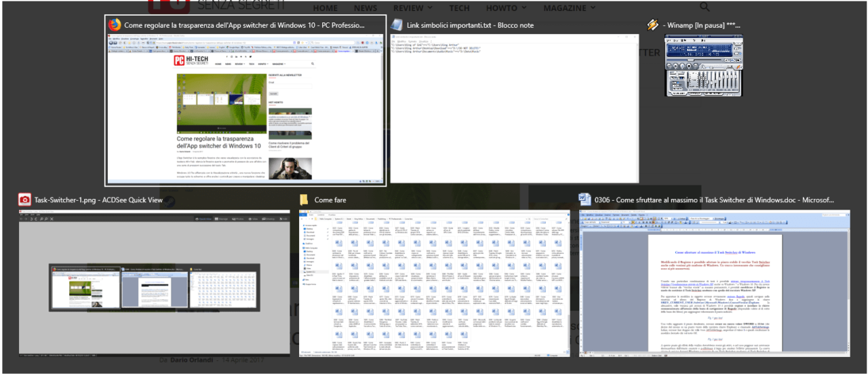This screenshot has width=868, height=376.
Task: Click the Firefox icon in the switcher
Action: (115, 25)
